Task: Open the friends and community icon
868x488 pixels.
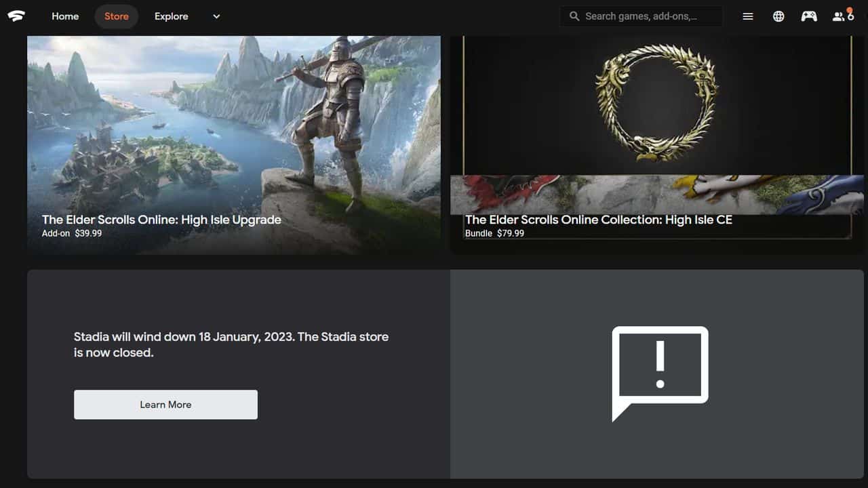Action: [x=838, y=16]
